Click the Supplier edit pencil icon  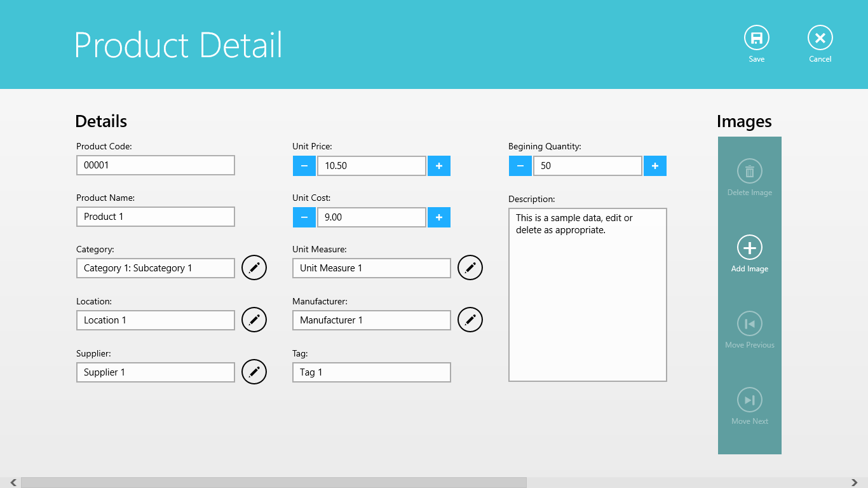point(254,372)
